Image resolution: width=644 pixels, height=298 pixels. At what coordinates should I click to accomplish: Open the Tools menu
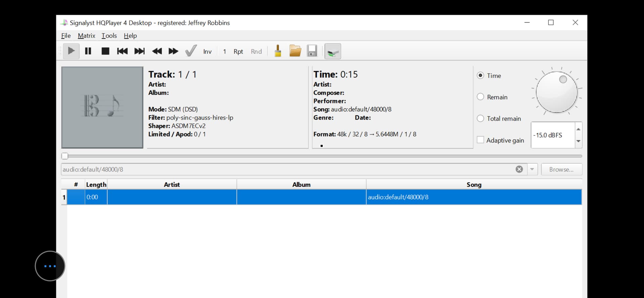click(109, 36)
